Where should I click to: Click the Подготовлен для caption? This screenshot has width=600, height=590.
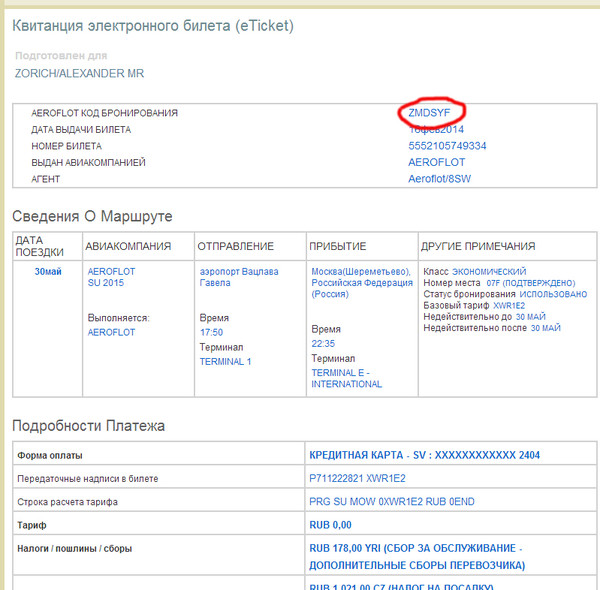click(61, 56)
